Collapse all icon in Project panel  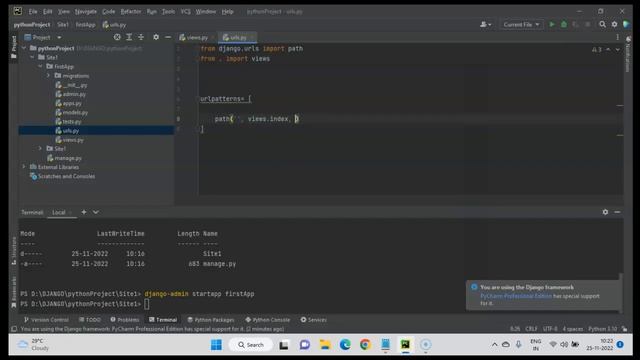point(141,37)
